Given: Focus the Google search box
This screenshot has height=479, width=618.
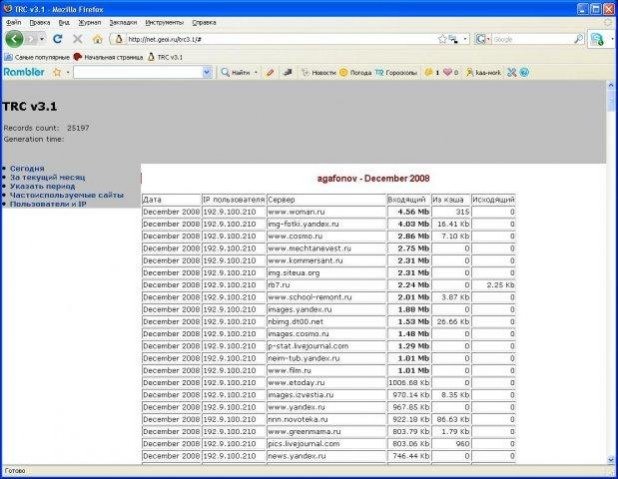Looking at the screenshot, I should tap(531, 39).
